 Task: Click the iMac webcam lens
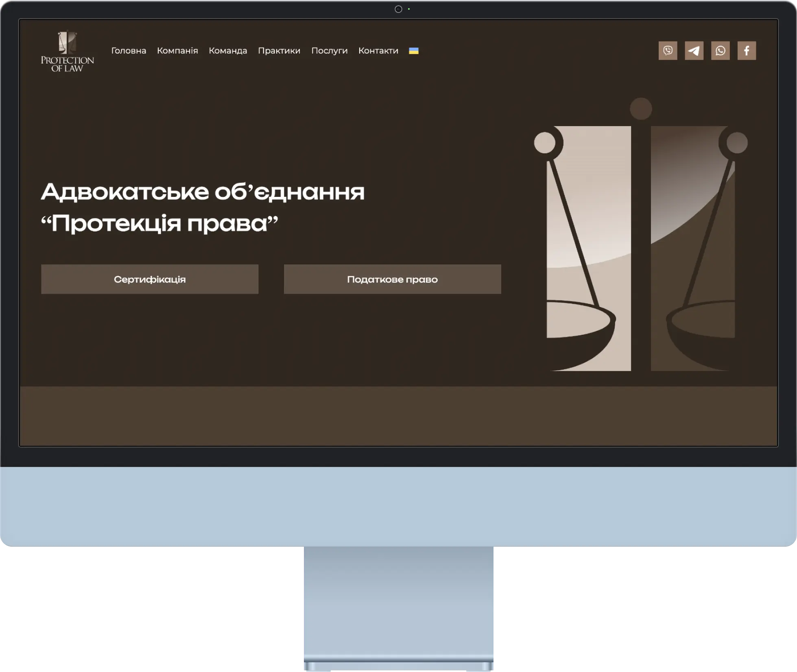pyautogui.click(x=398, y=9)
